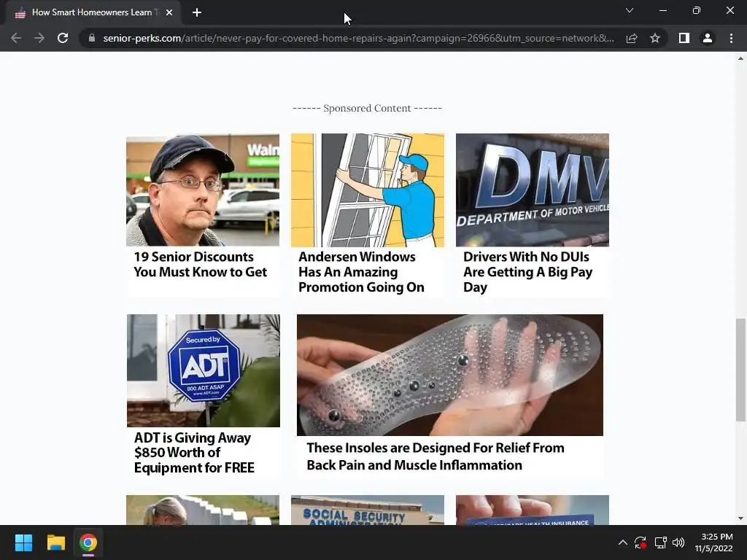This screenshot has width=747, height=560.
Task: Click the browser forward arrow
Action: click(x=39, y=38)
